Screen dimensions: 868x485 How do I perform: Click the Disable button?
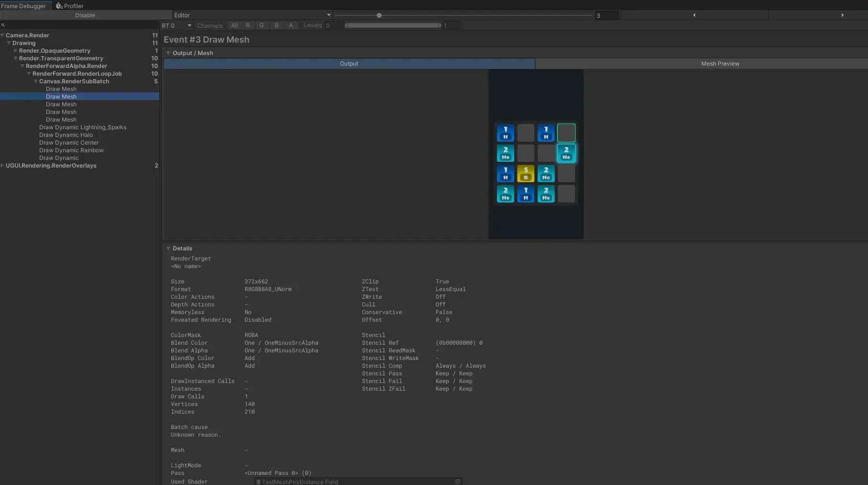85,15
